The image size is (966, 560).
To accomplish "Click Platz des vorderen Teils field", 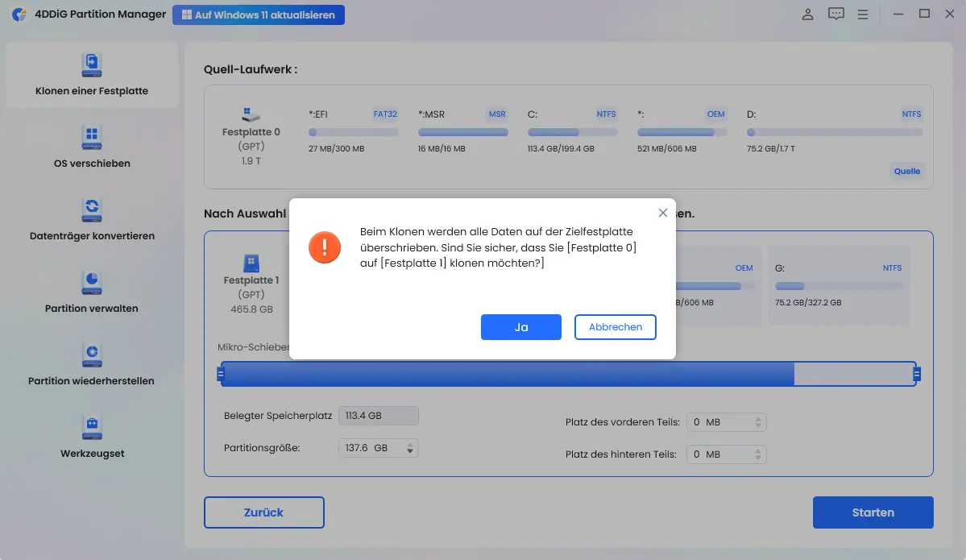I will 726,422.
